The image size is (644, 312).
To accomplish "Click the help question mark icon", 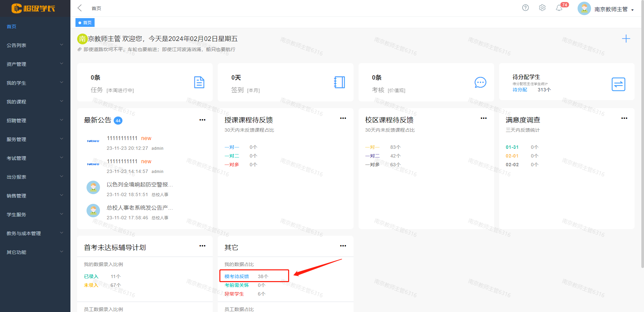I will point(525,8).
